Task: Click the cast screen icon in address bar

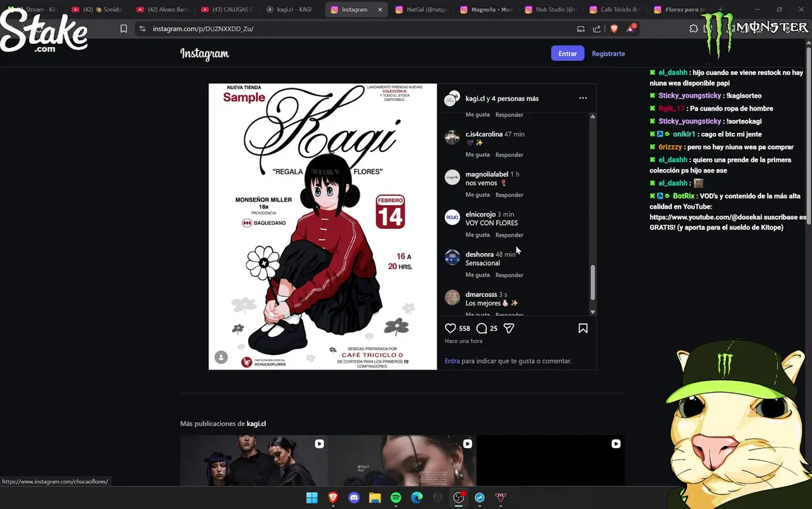Action: (580, 29)
